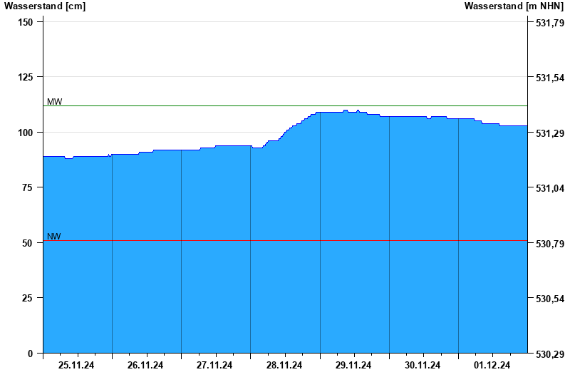Click the 0 value on left axis
Screen dimensions: 570x392
click(x=30, y=354)
